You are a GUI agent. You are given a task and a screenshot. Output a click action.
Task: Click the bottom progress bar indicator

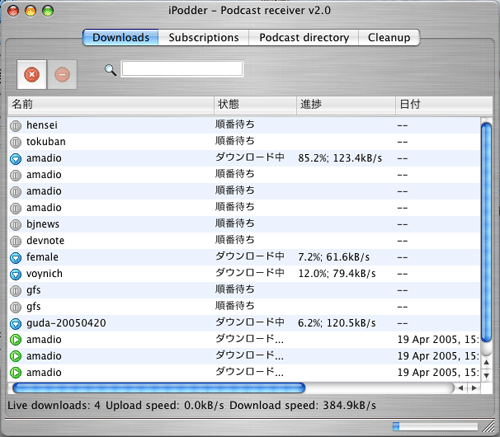click(x=435, y=426)
